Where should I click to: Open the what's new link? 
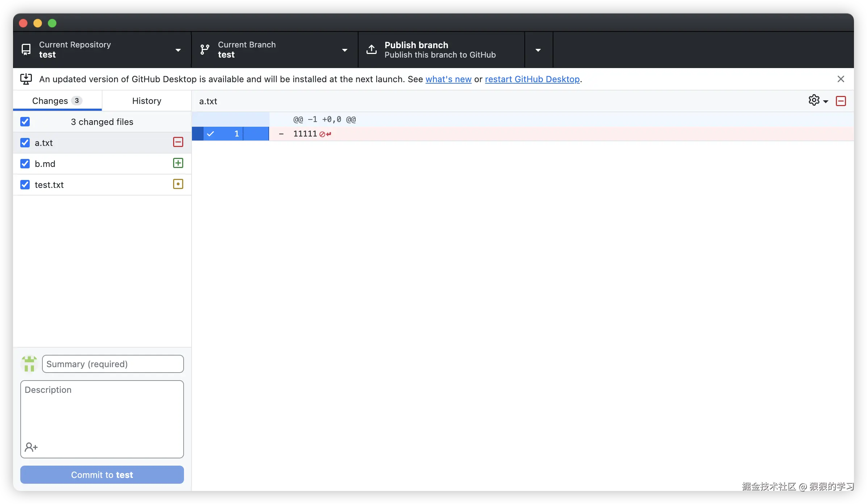[x=448, y=79]
